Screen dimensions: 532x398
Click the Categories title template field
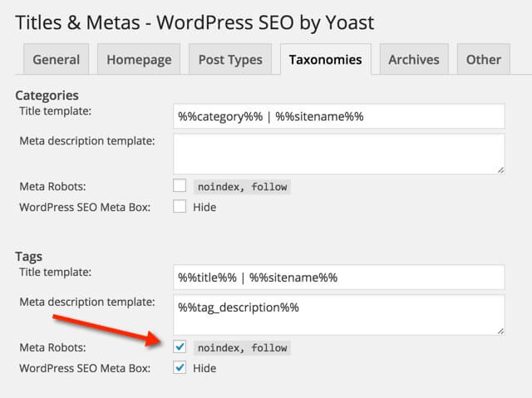[339, 116]
